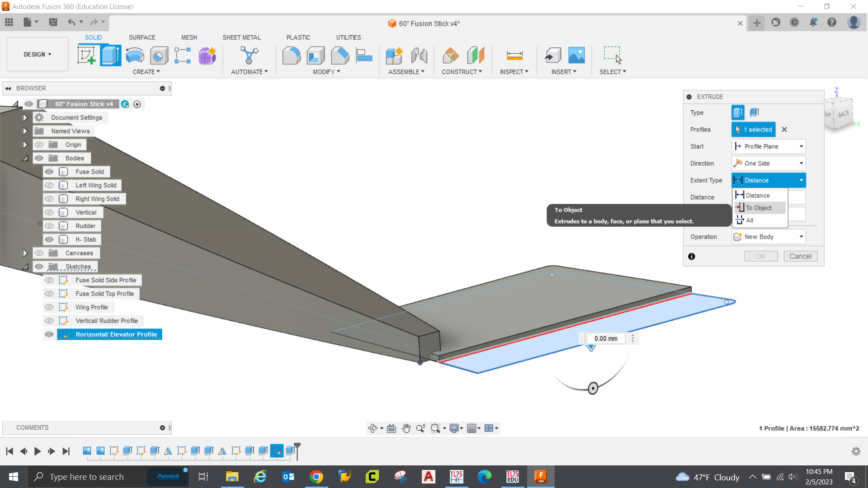Select the Thin Extrude type icon
Viewport: 868px width, 488px height.
pos(754,113)
